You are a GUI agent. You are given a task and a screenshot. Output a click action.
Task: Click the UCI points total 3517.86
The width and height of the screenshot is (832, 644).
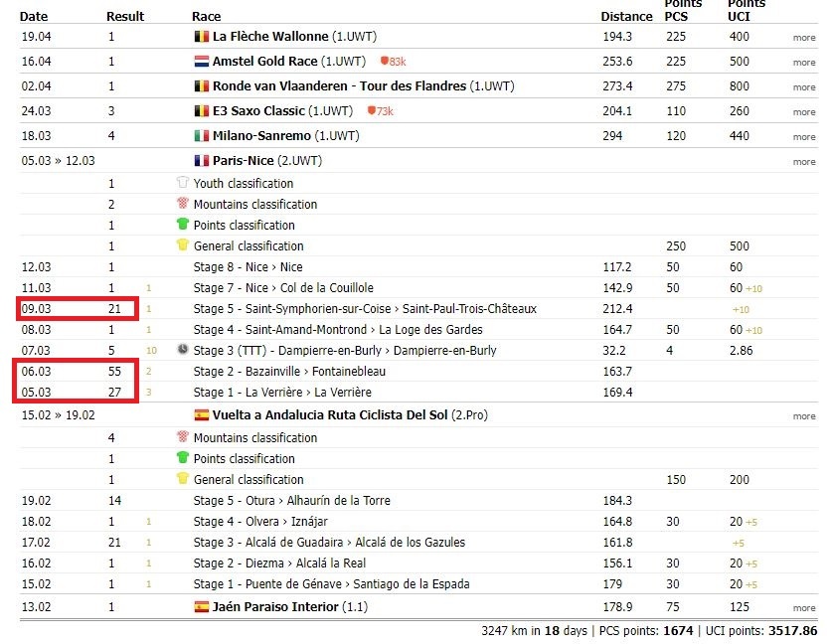[x=792, y=631]
